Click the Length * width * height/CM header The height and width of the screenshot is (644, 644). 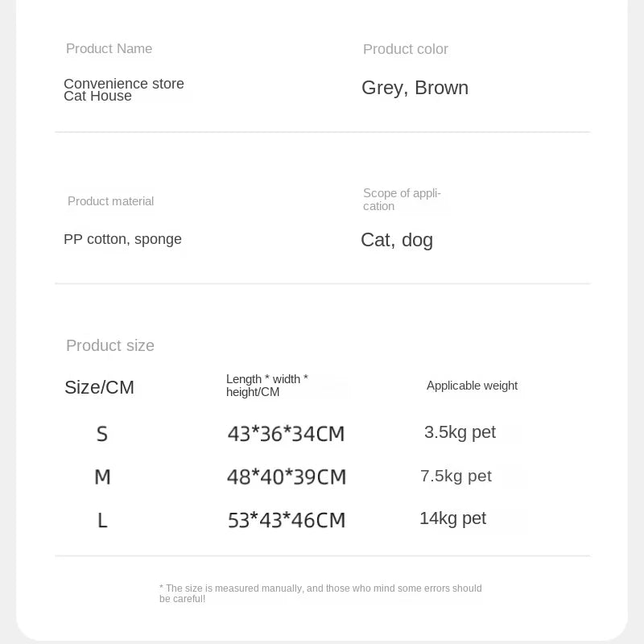pyautogui.click(x=266, y=386)
